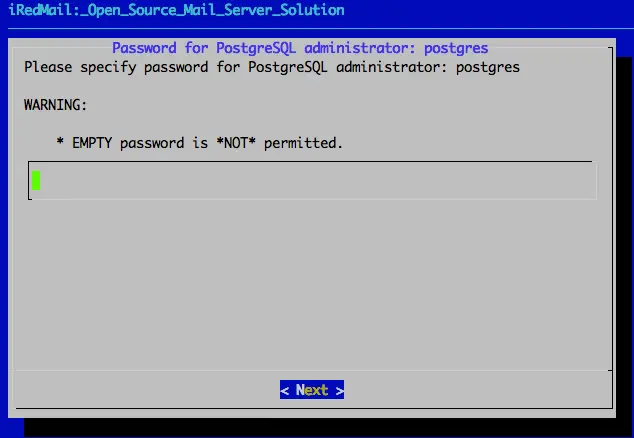Click the asterisk bullet before EMPTY
The width and height of the screenshot is (634, 438).
60,142
